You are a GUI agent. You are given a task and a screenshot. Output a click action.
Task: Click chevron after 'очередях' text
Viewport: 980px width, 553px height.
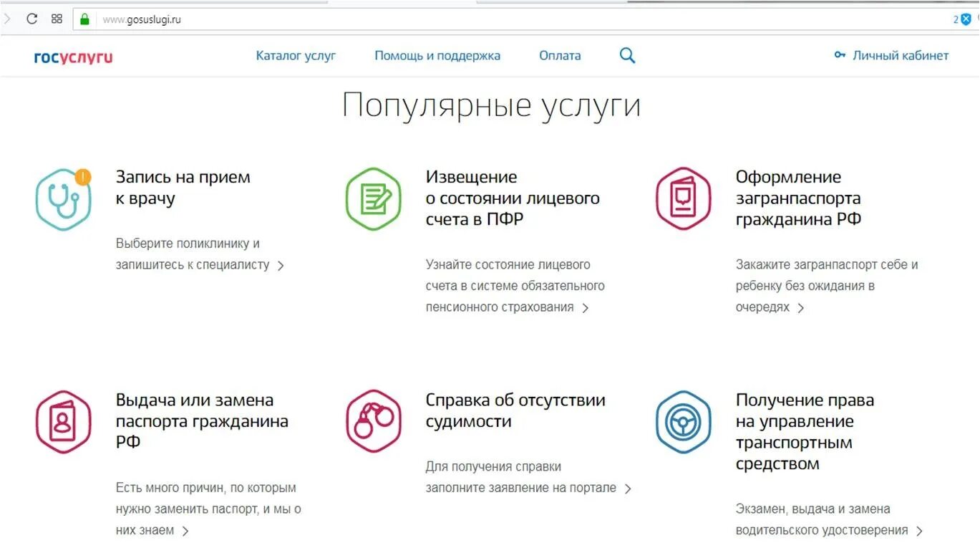(x=800, y=308)
